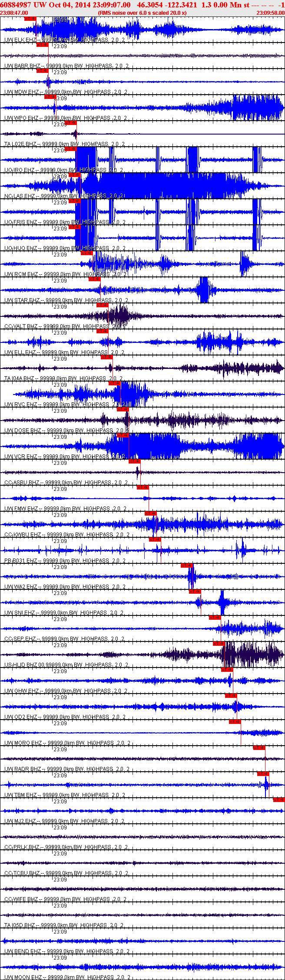Click the UO IRO EHZ station label
Image resolution: width=285 pixels, height=980 pixels.
(x=63, y=170)
